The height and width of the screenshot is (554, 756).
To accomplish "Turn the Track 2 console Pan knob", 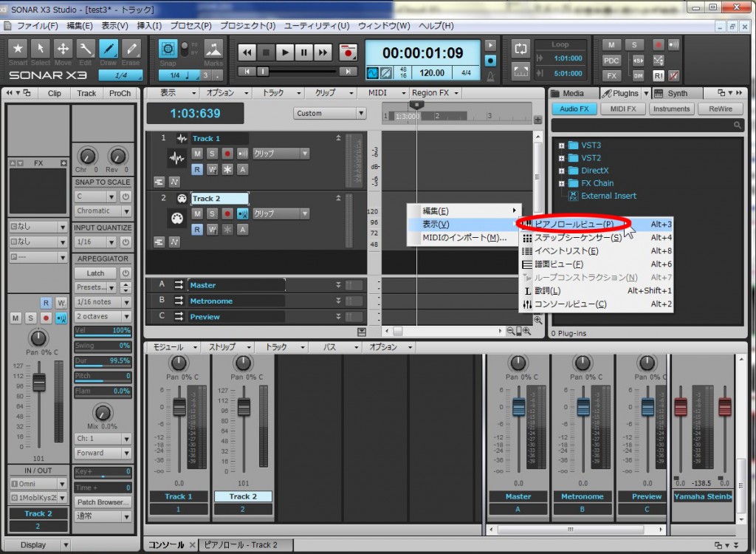I will tap(243, 363).
